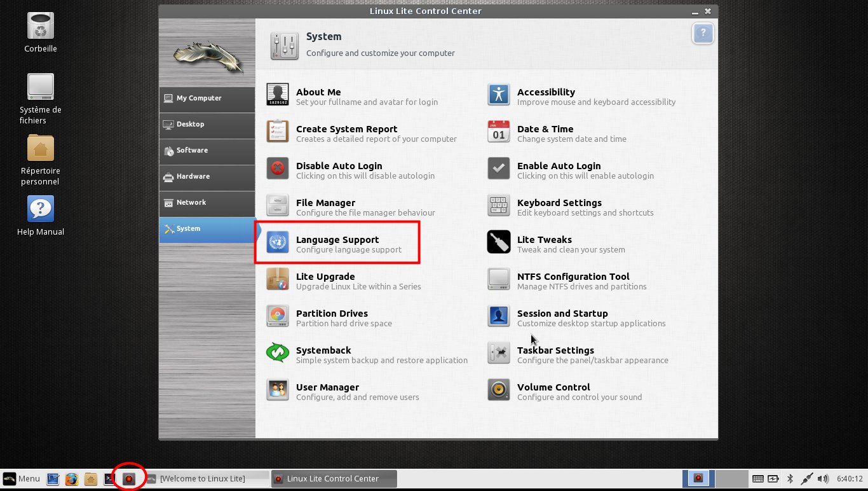The height and width of the screenshot is (491, 868).
Task: Open the File Manager cabinet icon
Action: [278, 205]
